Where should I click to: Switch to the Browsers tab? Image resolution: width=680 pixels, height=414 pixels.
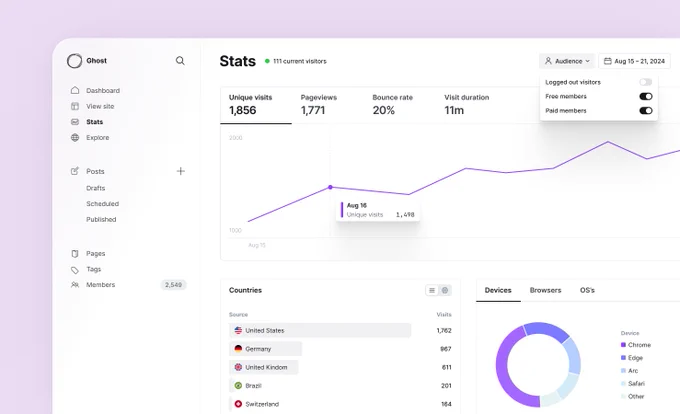click(x=545, y=290)
